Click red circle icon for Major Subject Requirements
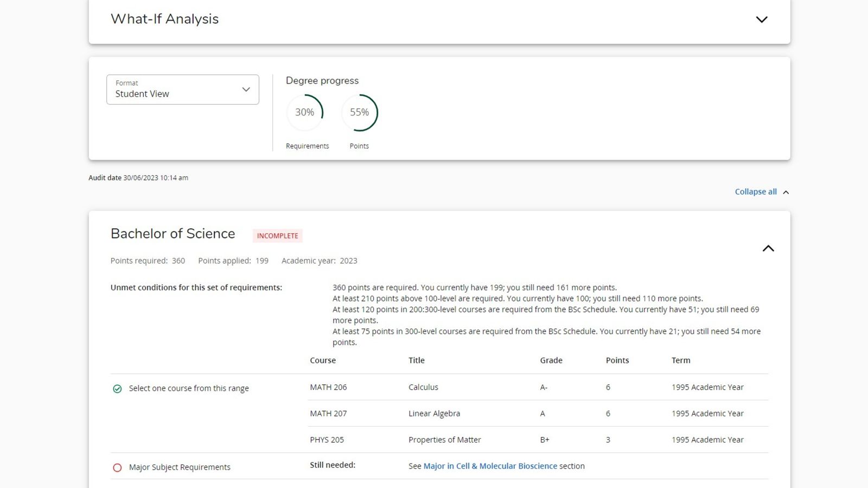The height and width of the screenshot is (488, 868). (117, 467)
